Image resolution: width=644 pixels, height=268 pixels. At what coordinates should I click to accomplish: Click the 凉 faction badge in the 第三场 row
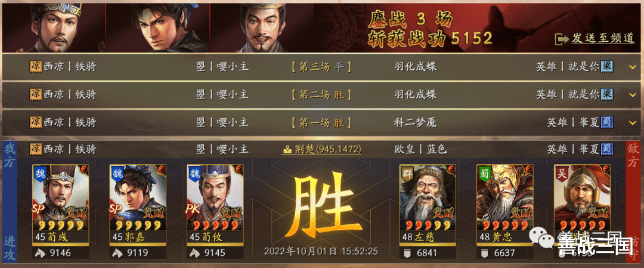click(36, 67)
